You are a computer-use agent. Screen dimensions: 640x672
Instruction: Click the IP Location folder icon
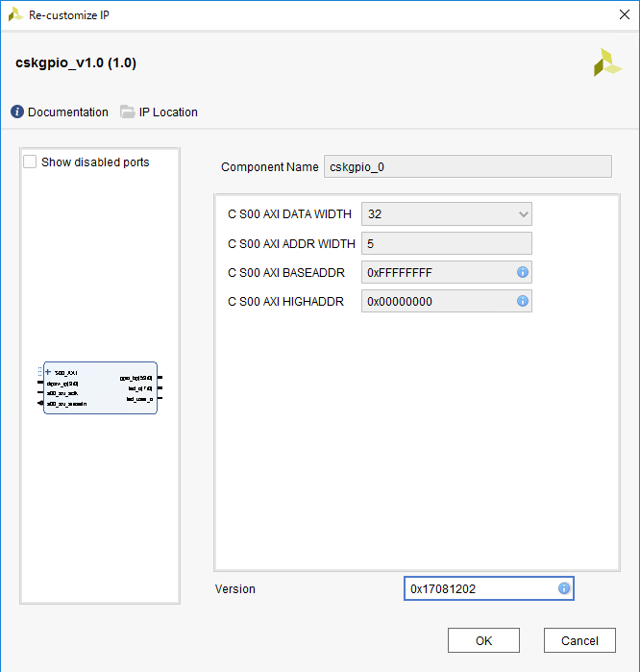pyautogui.click(x=128, y=112)
